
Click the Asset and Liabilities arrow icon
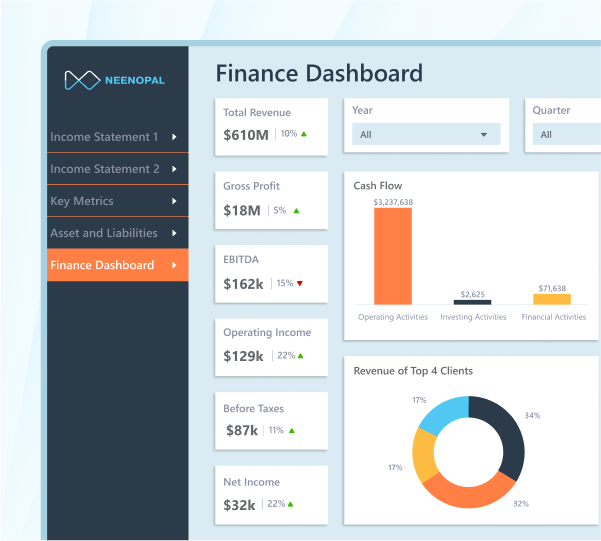coord(174,233)
